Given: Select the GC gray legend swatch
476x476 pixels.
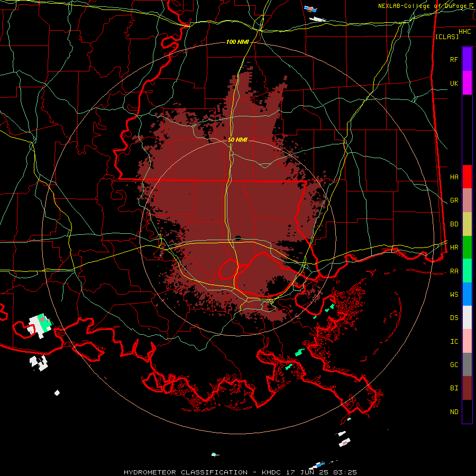Looking at the screenshot, I should [x=467, y=364].
